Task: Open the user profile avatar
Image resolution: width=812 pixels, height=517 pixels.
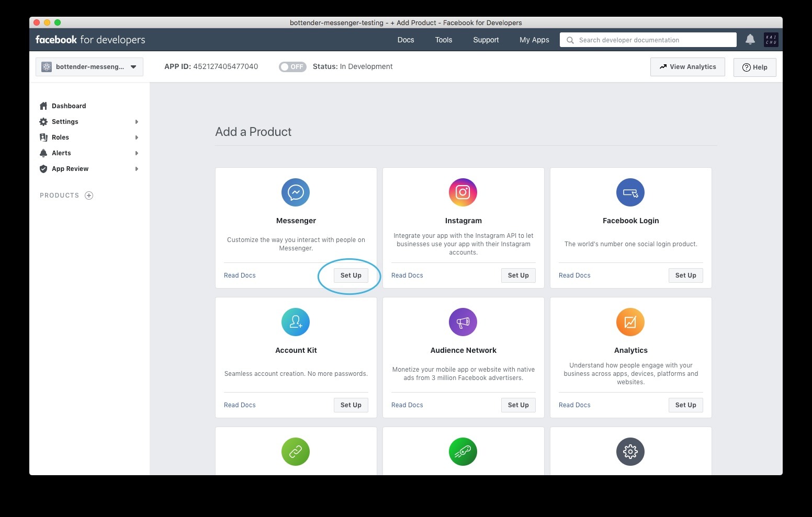Action: pyautogui.click(x=771, y=40)
